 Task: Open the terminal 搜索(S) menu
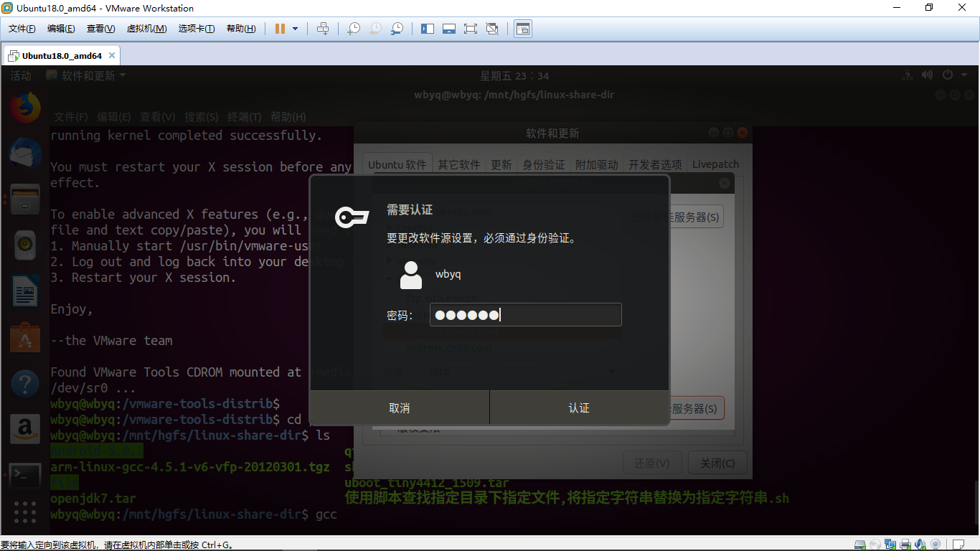point(202,117)
